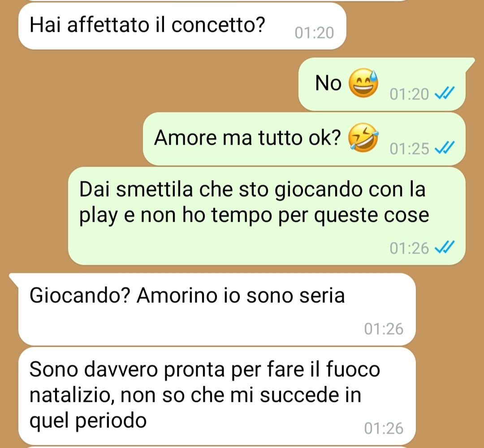Viewport: 484px width, 448px height.
Task: Click the 01:25 timestamp
Action: [409, 148]
